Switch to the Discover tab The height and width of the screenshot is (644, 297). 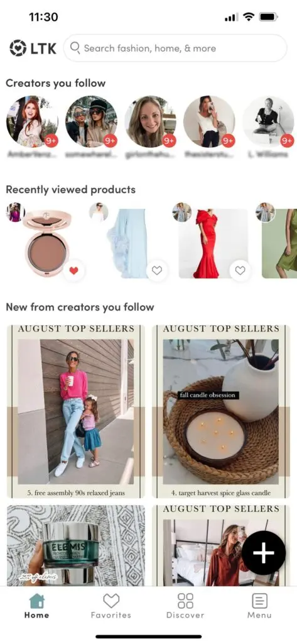click(185, 606)
